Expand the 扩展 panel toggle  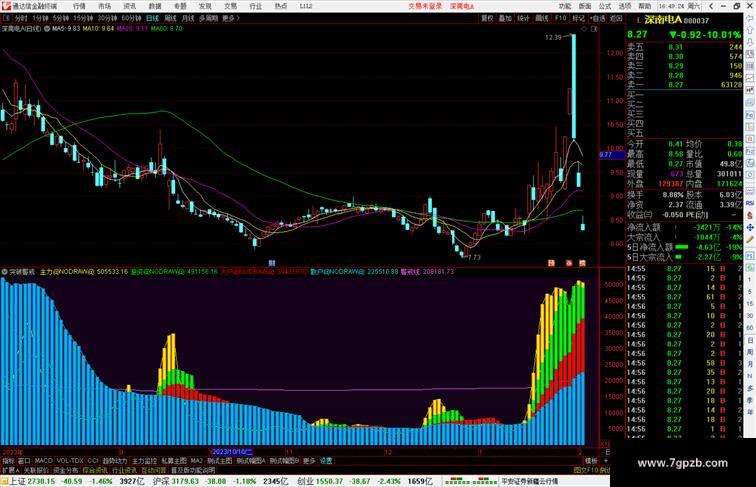[x=11, y=470]
